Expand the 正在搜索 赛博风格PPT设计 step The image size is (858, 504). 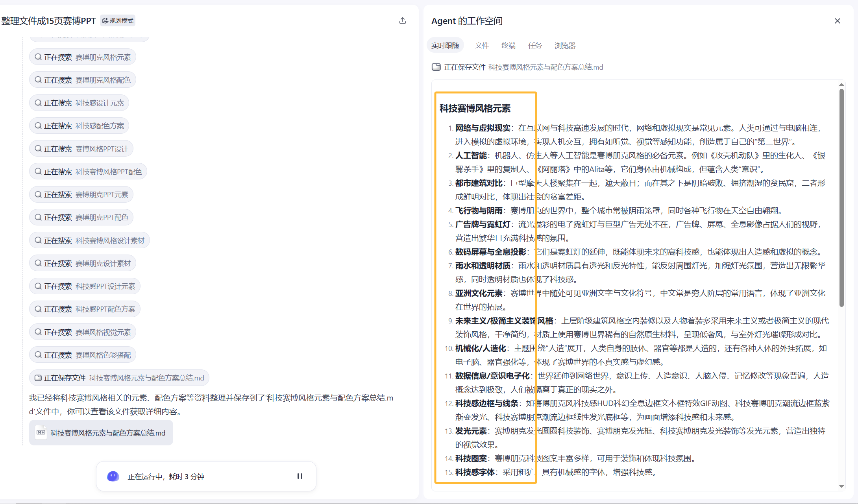(81, 149)
